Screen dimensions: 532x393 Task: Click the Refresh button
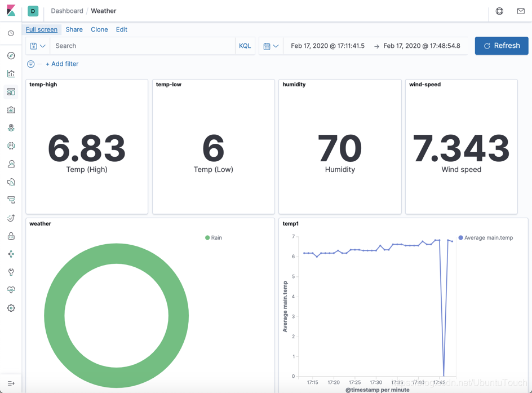point(502,46)
